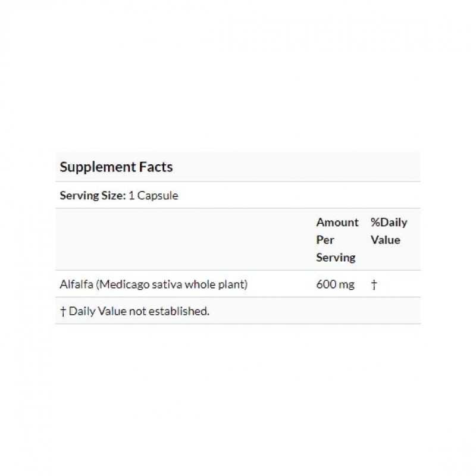Select the "%Daily" column header word
This screenshot has width=476, height=476.
click(389, 223)
